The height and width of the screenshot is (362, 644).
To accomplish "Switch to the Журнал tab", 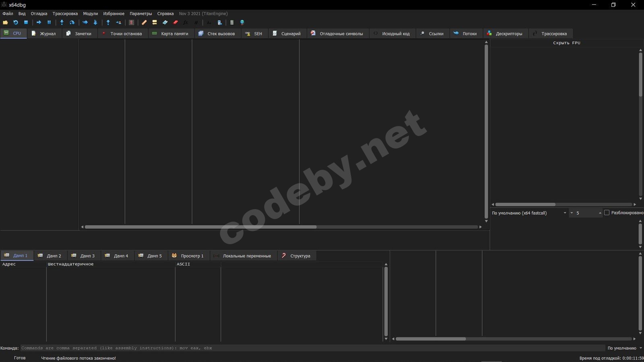I will tap(44, 33).
